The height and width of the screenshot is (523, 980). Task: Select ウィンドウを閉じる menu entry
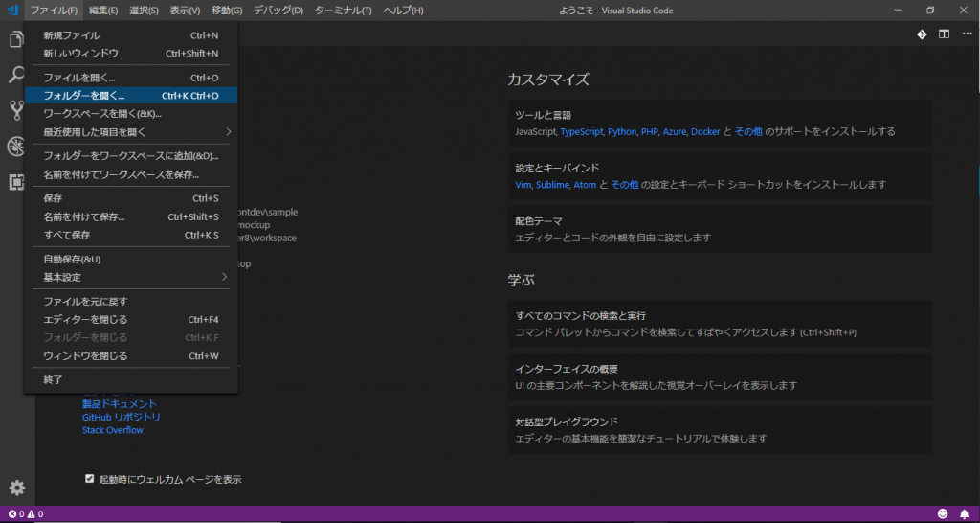131,356
